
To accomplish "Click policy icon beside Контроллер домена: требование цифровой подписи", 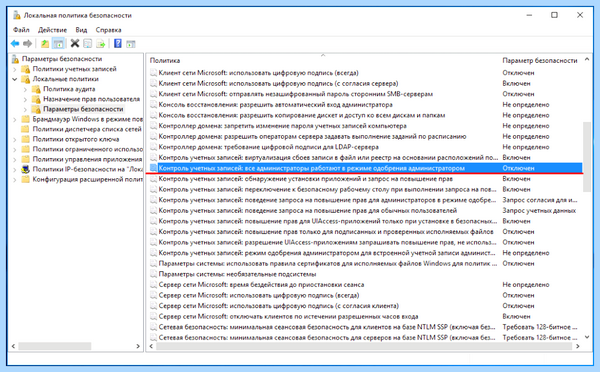I will click(153, 147).
